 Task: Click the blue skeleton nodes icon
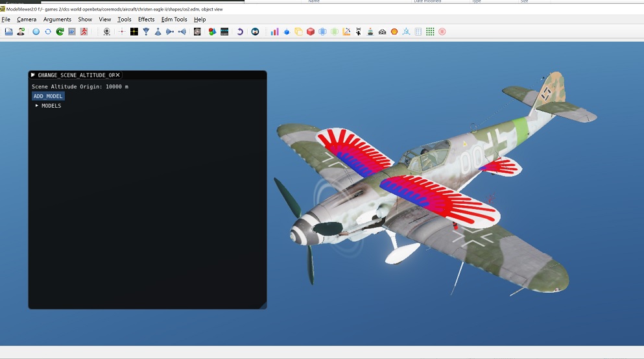pyautogui.click(x=406, y=32)
